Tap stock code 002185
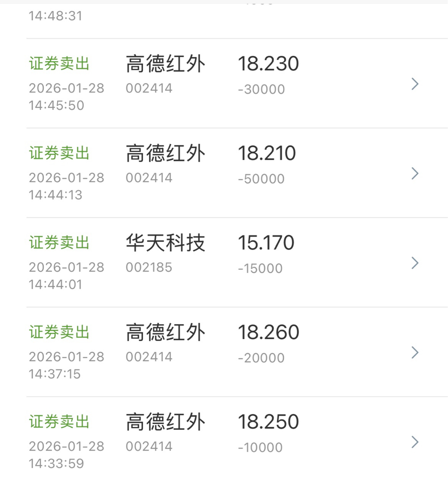 149,267
